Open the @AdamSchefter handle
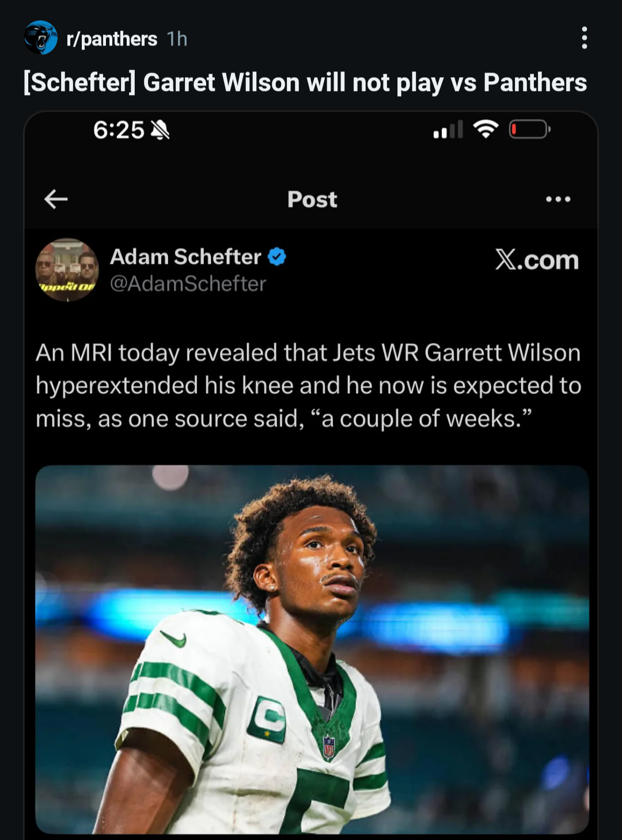Screen dimensions: 622x840 [188, 284]
